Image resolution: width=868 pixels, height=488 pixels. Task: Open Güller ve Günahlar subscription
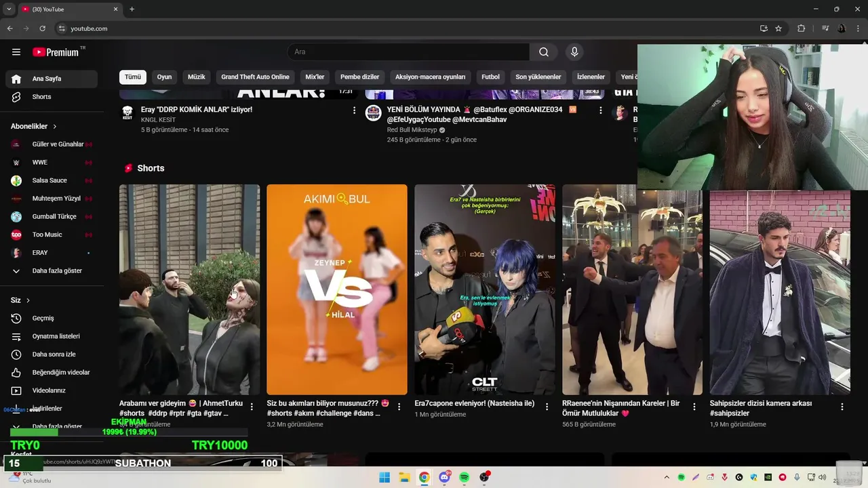tap(52, 144)
